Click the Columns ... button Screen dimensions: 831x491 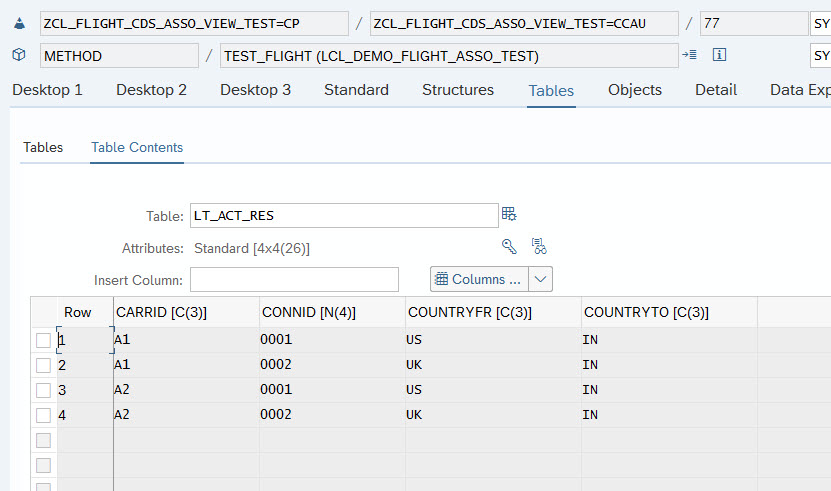coord(478,279)
